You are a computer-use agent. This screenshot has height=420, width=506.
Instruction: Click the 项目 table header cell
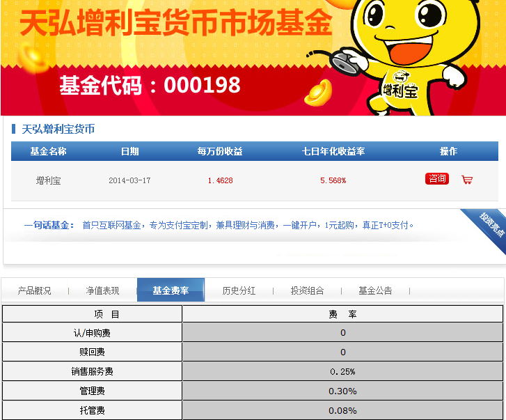coord(93,314)
